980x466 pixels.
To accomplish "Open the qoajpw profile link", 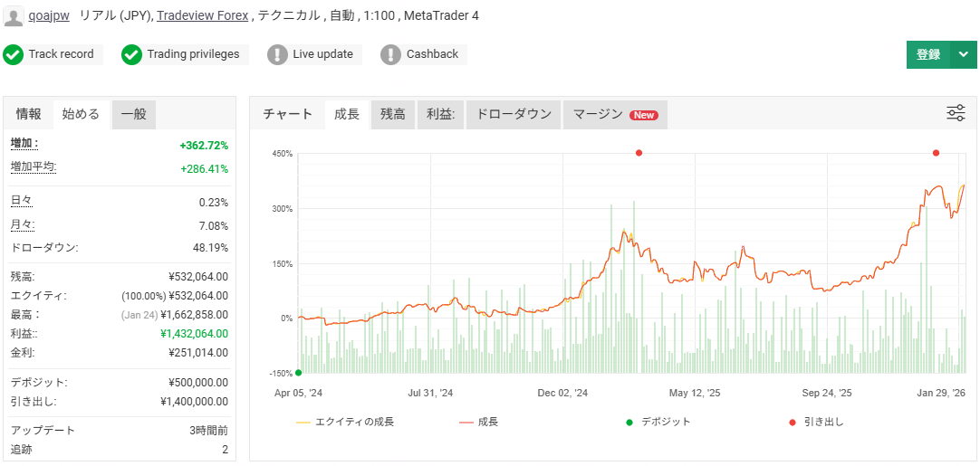I will click(x=49, y=15).
